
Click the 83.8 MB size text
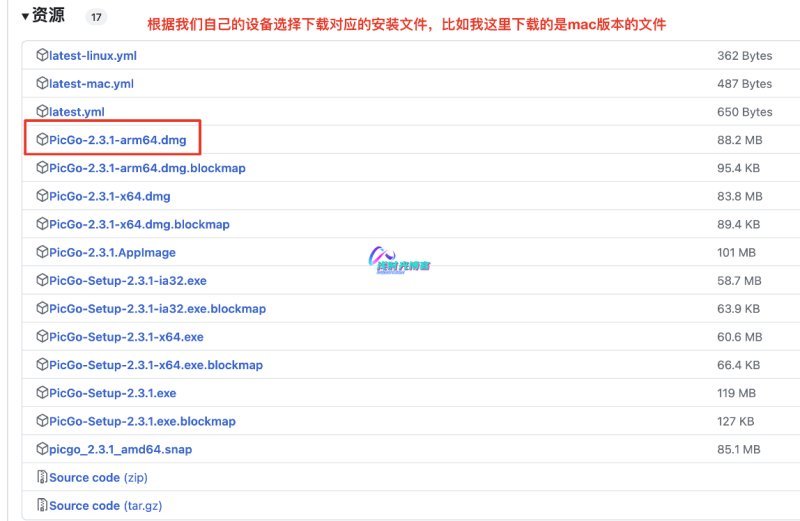coord(740,196)
